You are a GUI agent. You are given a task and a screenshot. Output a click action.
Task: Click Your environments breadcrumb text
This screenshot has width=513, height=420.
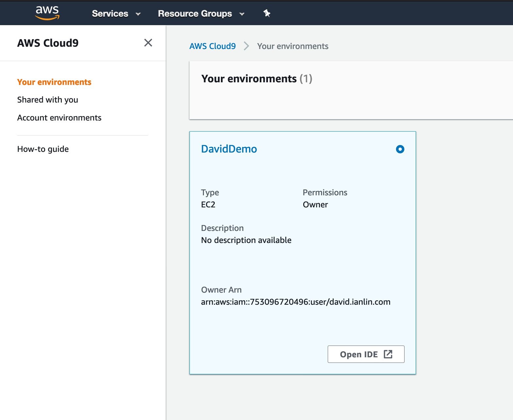click(x=293, y=46)
